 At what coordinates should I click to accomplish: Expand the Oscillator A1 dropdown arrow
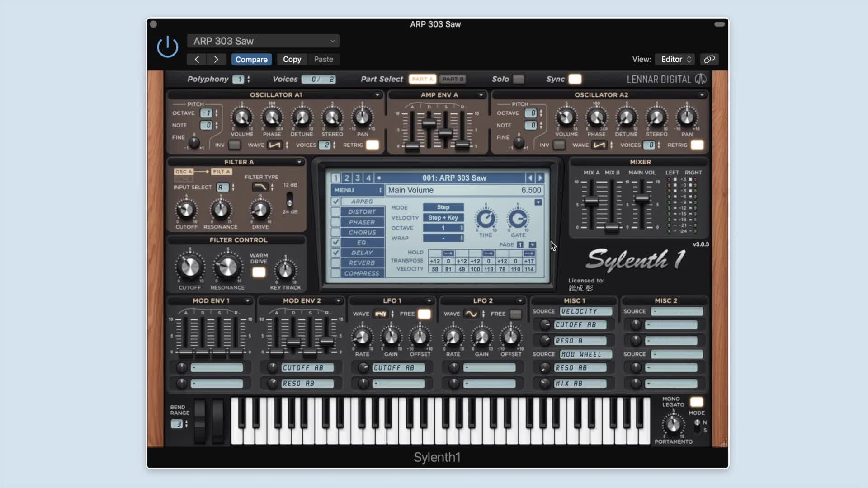click(x=377, y=95)
